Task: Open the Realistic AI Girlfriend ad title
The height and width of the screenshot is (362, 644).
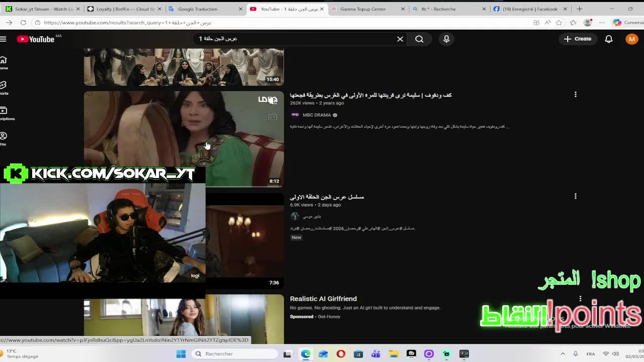Action: pos(323,299)
